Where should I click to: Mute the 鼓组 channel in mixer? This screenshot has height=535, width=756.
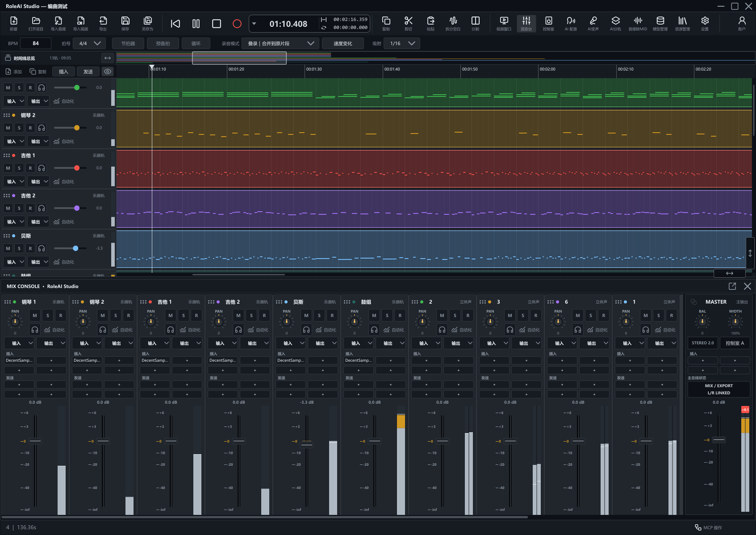pos(374,315)
